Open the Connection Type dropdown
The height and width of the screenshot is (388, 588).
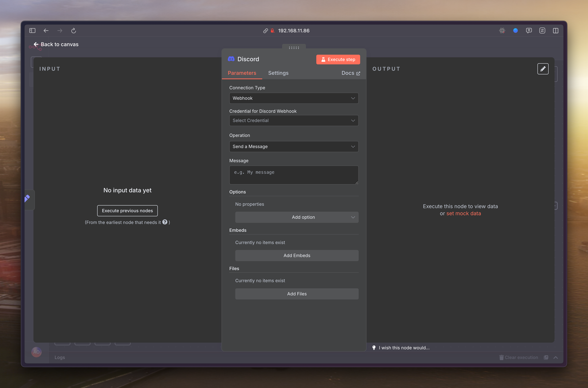[x=294, y=98]
